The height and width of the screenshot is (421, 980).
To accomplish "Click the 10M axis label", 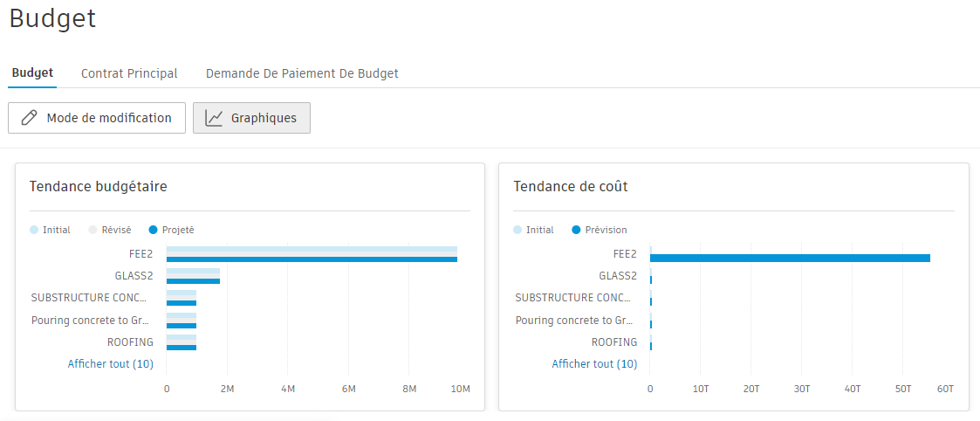I will tap(460, 389).
